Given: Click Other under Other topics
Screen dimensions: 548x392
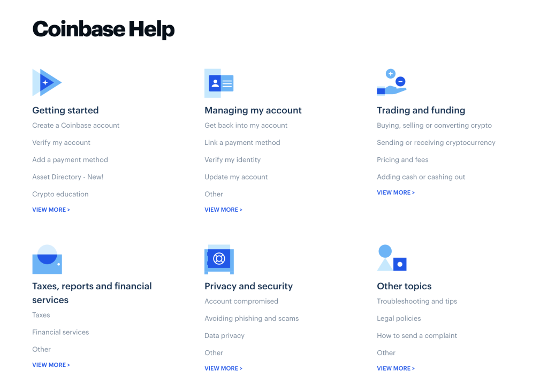Looking at the screenshot, I should point(386,352).
